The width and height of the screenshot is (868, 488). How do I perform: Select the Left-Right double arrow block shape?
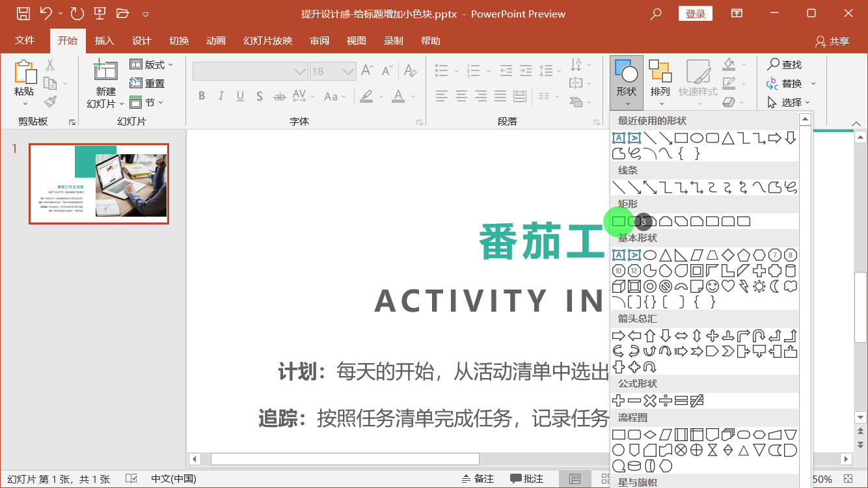tap(681, 336)
